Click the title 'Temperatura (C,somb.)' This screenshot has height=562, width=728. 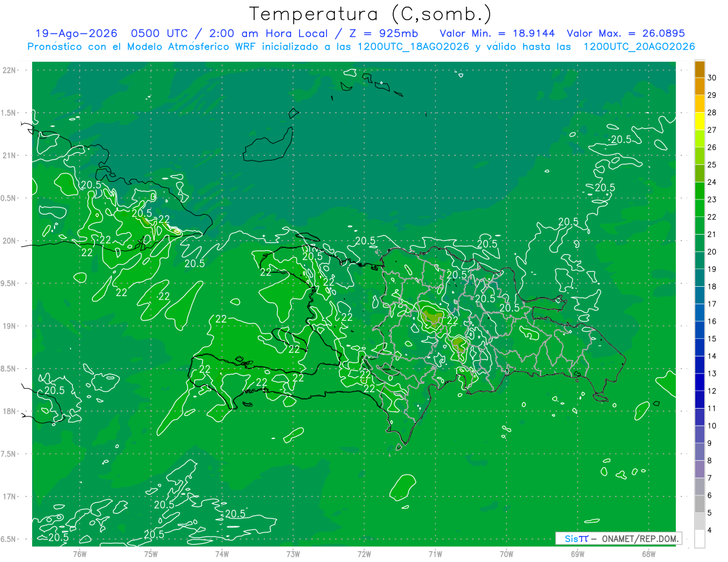(371, 14)
